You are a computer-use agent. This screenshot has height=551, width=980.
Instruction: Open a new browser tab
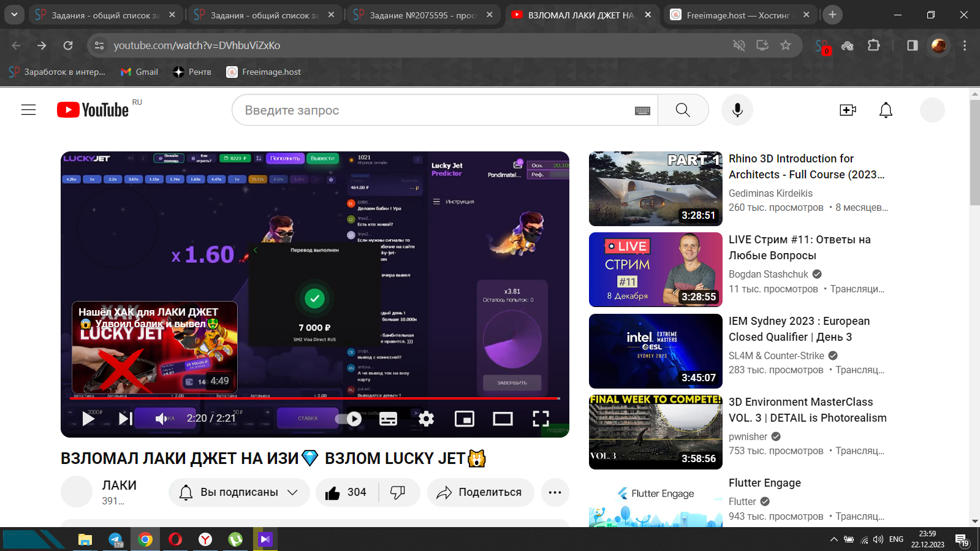coord(832,14)
